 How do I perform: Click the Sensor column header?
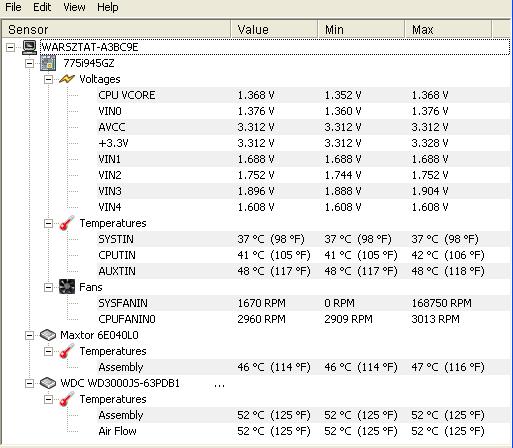(x=117, y=29)
